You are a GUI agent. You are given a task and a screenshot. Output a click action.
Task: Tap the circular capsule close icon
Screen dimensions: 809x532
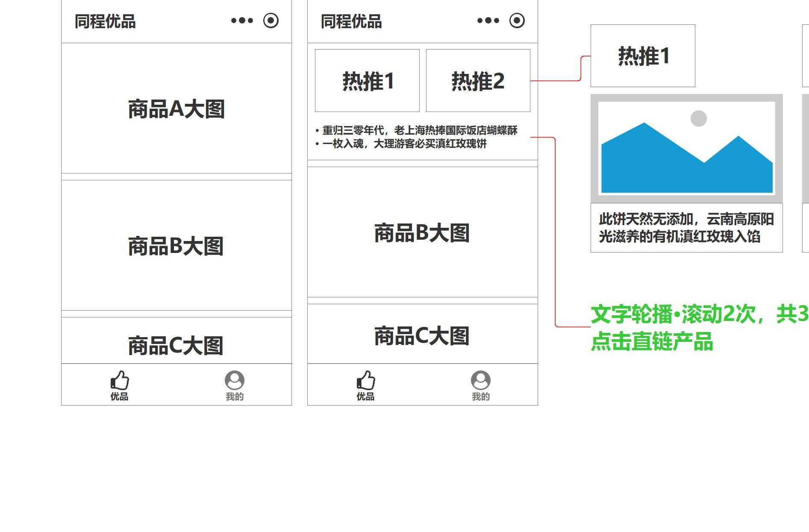(x=270, y=20)
